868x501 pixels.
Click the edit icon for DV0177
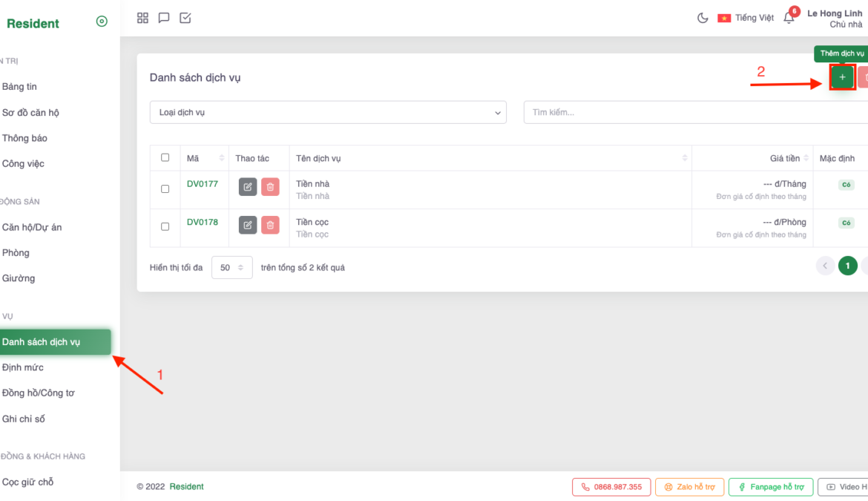click(248, 187)
